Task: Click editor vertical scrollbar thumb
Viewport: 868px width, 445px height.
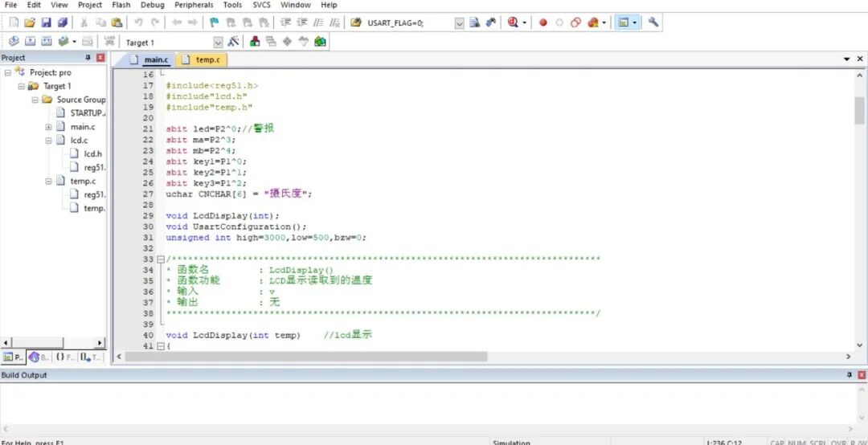Action: (859, 111)
